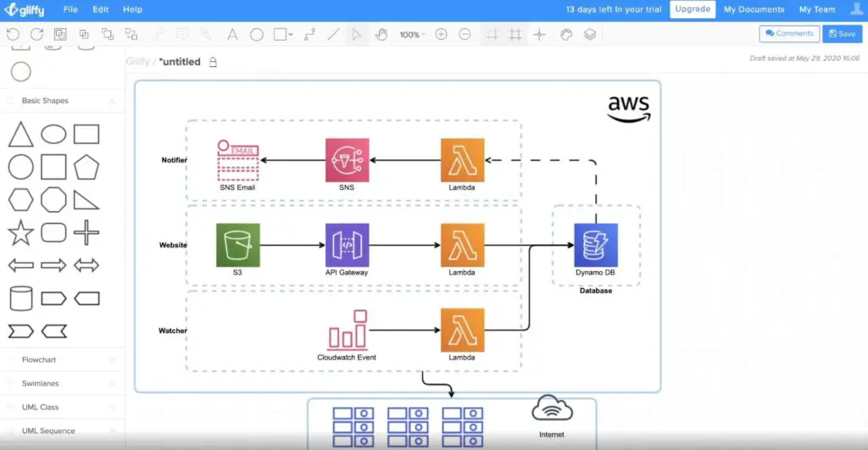Click the user profile avatar icon

(x=856, y=9)
